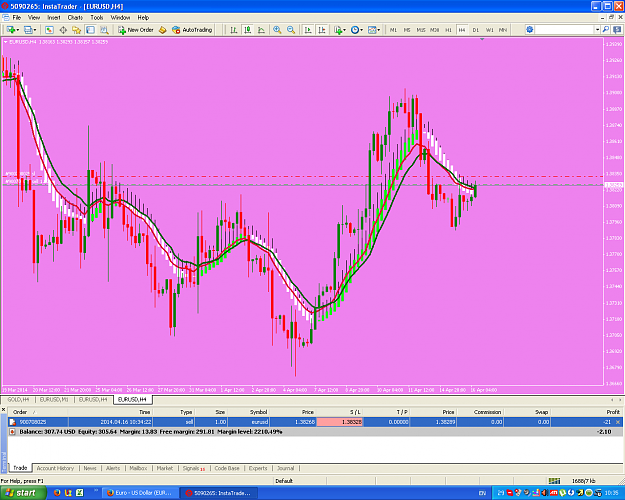
Task: Open the Strategy Tester magnifier icon
Action: point(104,30)
